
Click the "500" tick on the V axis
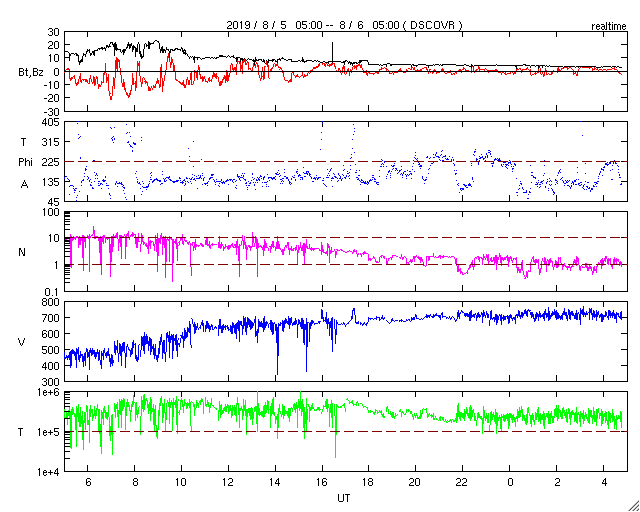51,350
